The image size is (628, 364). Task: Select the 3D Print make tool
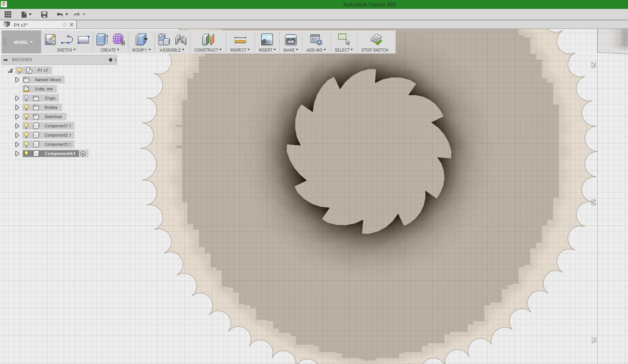click(x=291, y=40)
